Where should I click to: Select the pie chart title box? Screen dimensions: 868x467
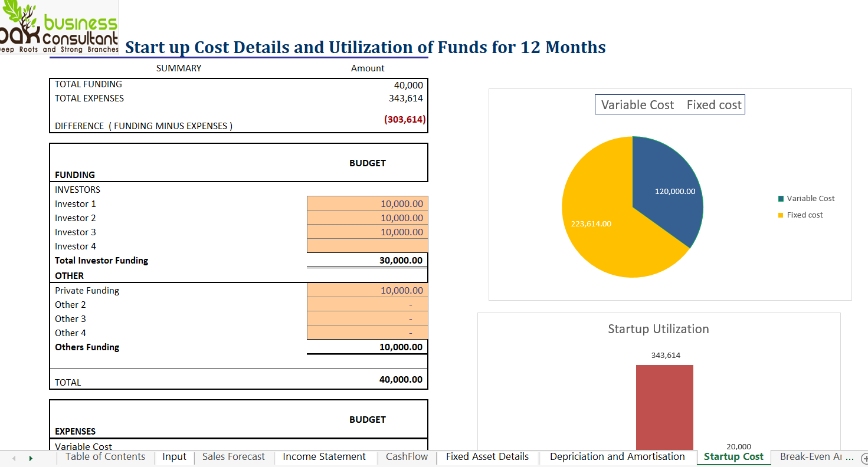click(x=670, y=105)
